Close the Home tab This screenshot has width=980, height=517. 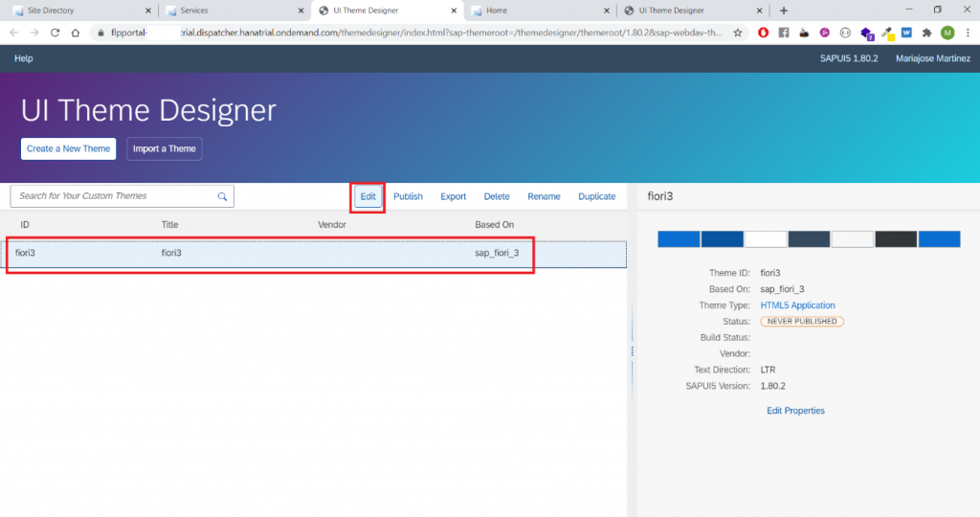click(x=606, y=11)
